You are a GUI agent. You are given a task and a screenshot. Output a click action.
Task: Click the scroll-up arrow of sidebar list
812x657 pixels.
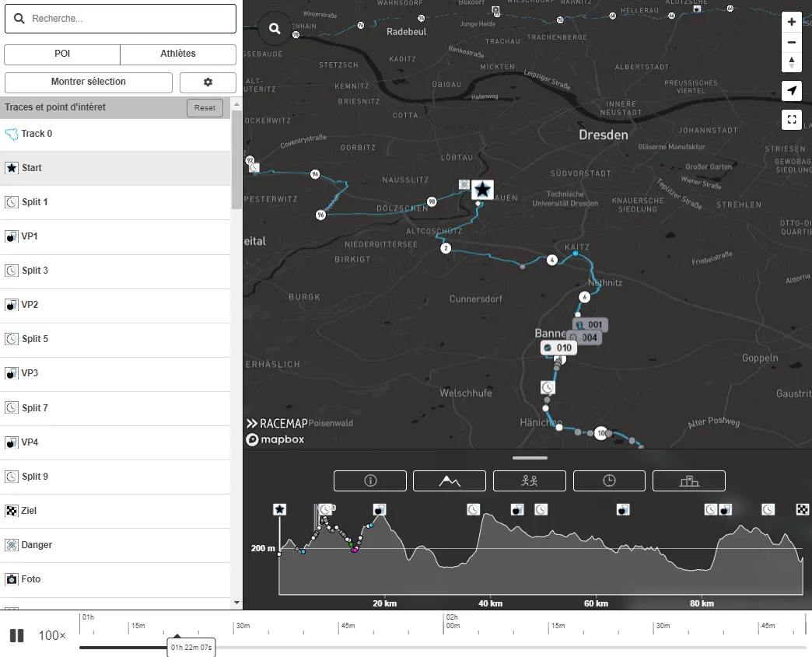[236, 104]
